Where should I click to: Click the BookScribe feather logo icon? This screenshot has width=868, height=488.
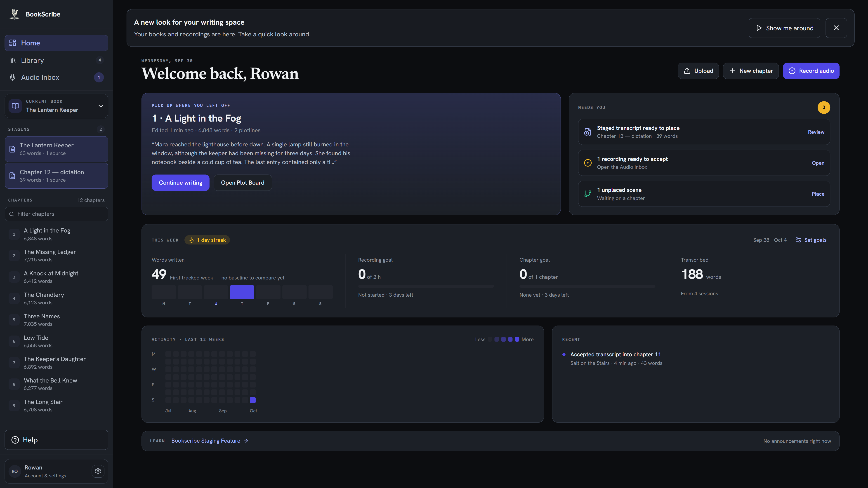(14, 14)
